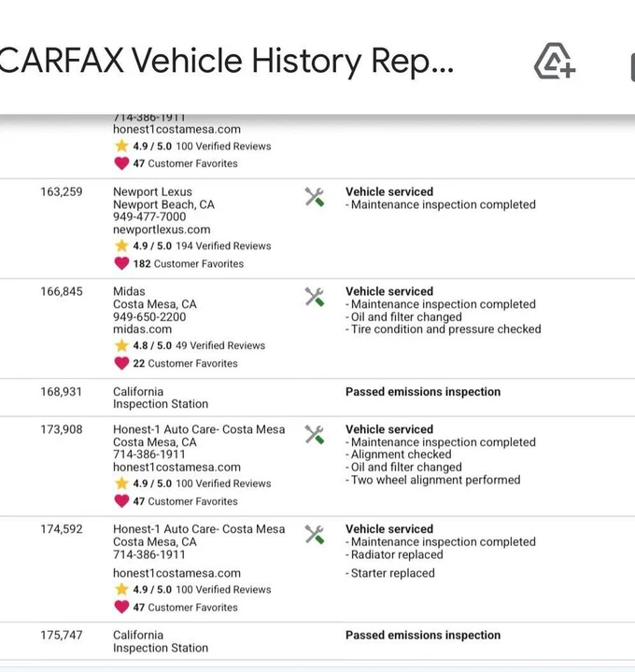Click Radiator replaced entry
The height and width of the screenshot is (672, 635).
pos(394,554)
